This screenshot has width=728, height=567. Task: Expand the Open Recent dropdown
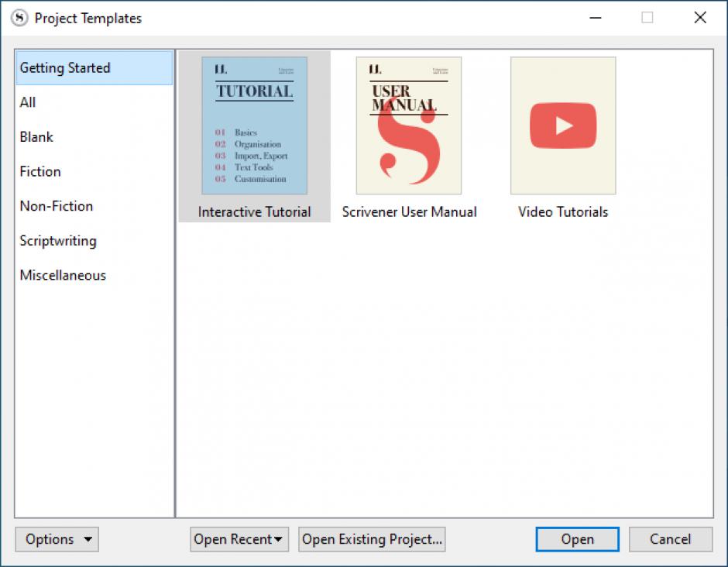(x=239, y=540)
